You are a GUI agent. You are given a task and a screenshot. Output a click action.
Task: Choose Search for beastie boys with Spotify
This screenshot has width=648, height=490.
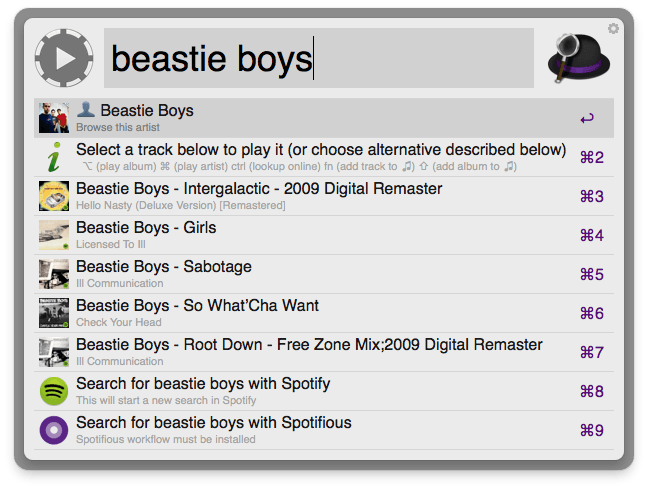203,384
